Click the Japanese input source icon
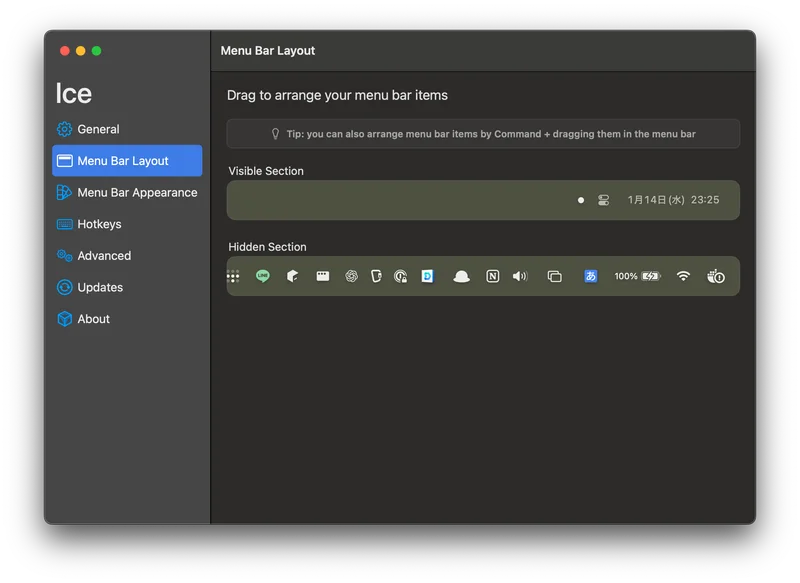The width and height of the screenshot is (800, 583). 590,276
